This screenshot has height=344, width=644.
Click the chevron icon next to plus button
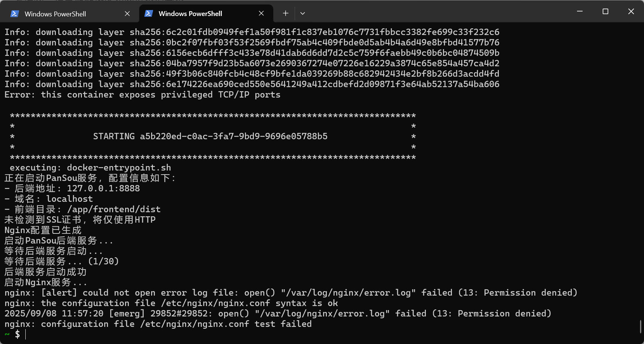click(303, 13)
